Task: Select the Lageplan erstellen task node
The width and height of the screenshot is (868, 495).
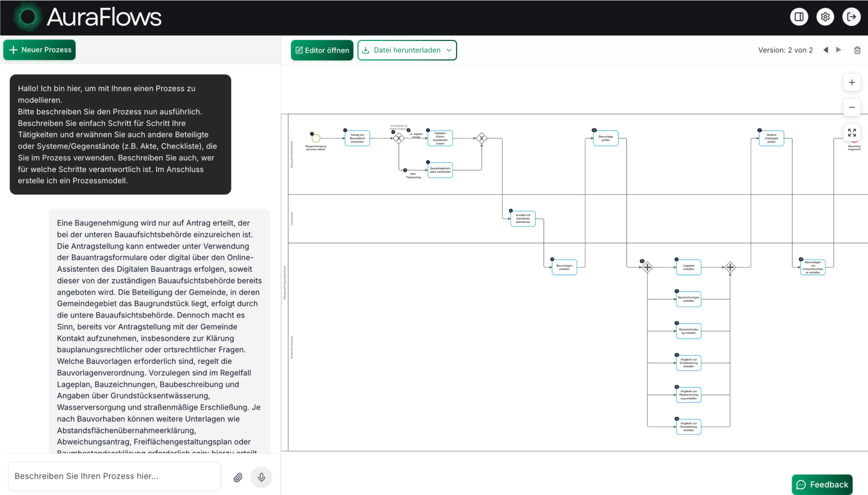Action: (688, 267)
